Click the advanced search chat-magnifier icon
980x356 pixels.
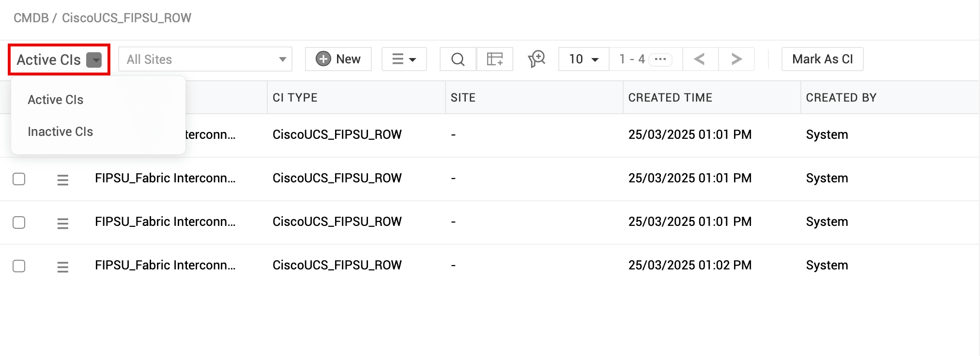click(536, 59)
